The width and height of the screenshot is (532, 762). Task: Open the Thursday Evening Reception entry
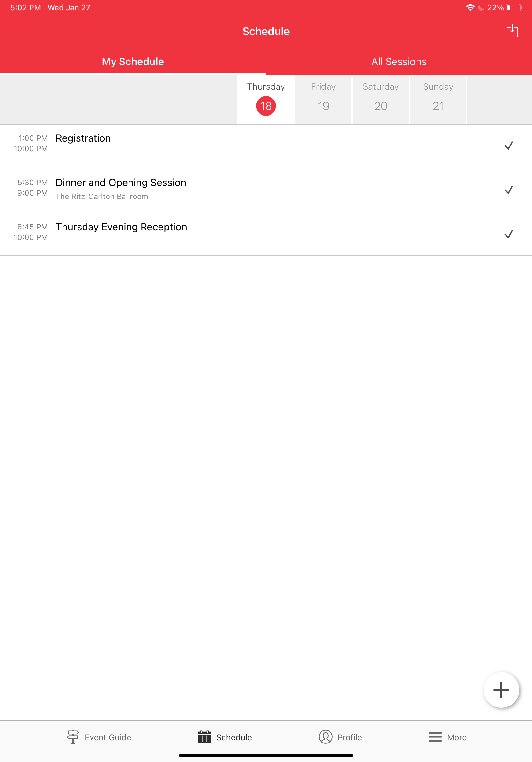coord(122,227)
